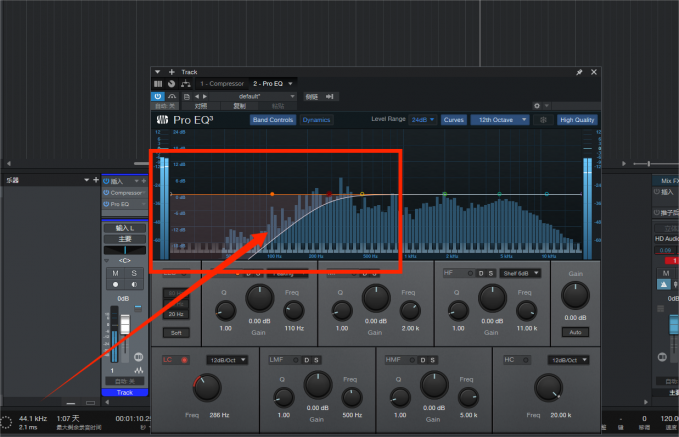Adjust the output Gain knob

(575, 296)
